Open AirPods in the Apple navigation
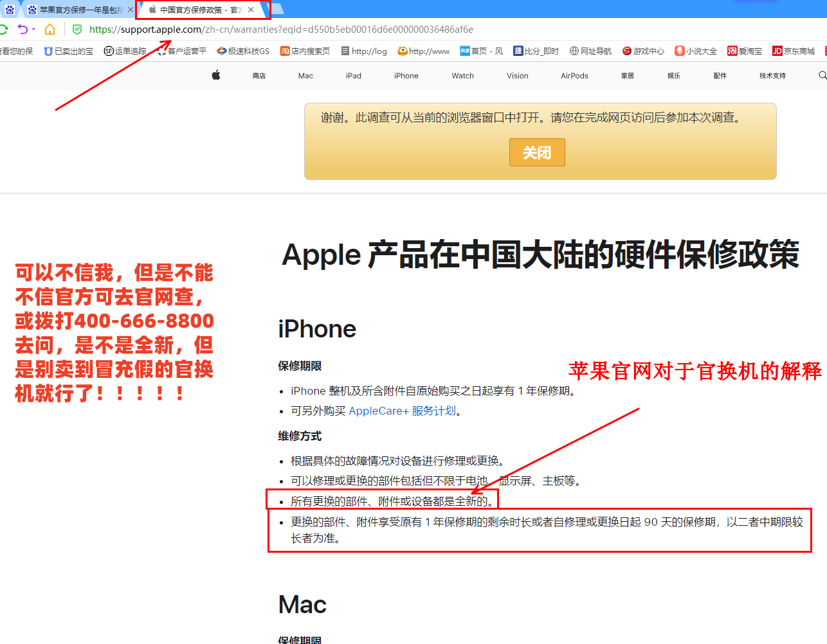The height and width of the screenshot is (644, 827). tap(574, 76)
